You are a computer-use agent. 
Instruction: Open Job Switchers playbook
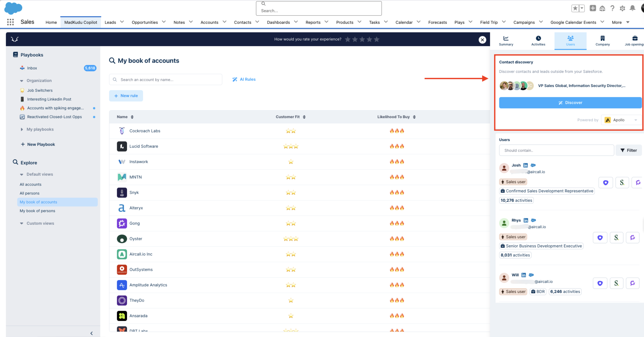40,90
